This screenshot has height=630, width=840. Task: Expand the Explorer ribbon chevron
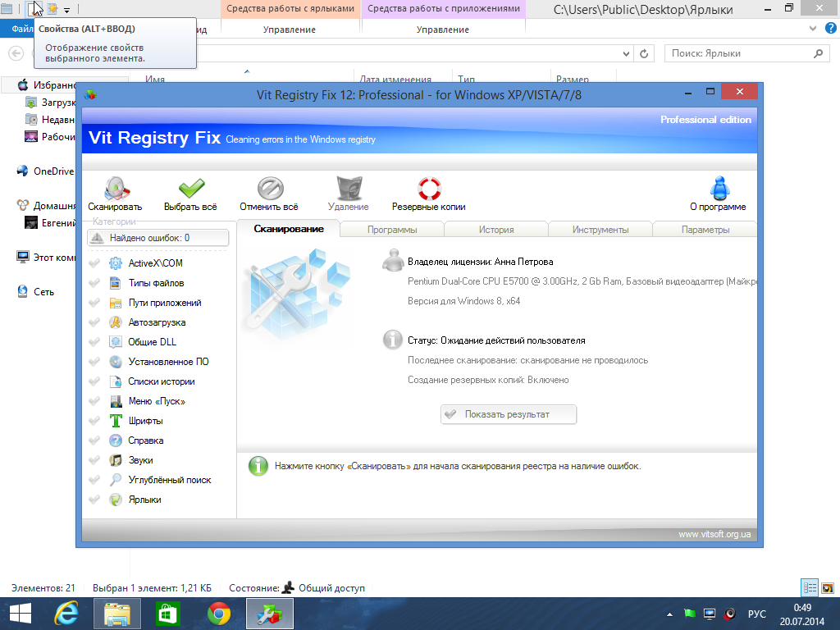[813, 29]
